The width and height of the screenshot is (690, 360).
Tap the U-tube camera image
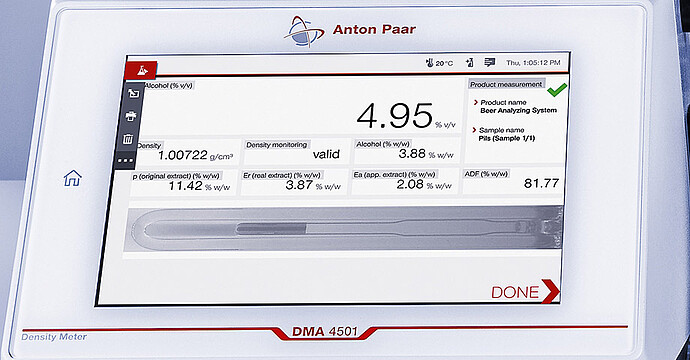343,229
